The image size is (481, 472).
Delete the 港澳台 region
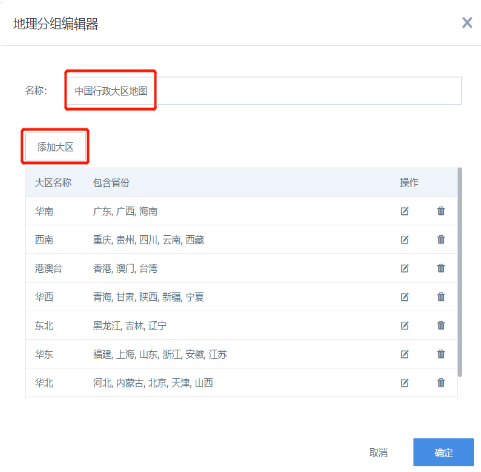pos(441,268)
